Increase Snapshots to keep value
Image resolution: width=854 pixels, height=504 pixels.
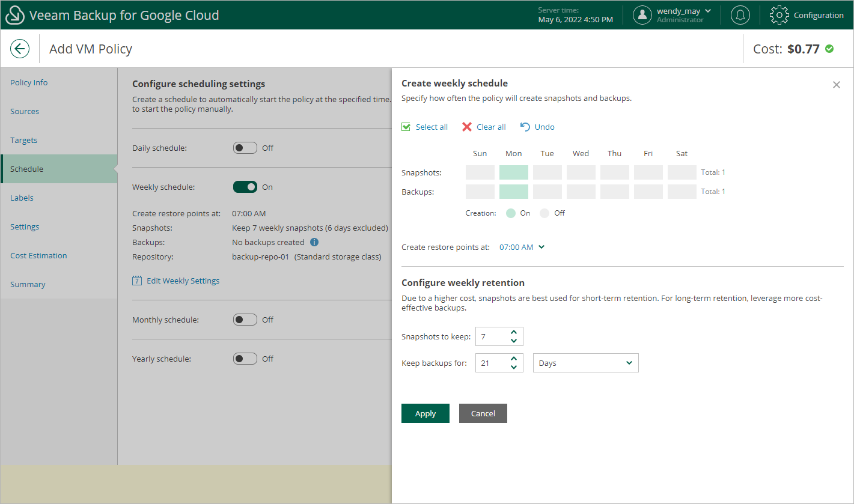513,332
